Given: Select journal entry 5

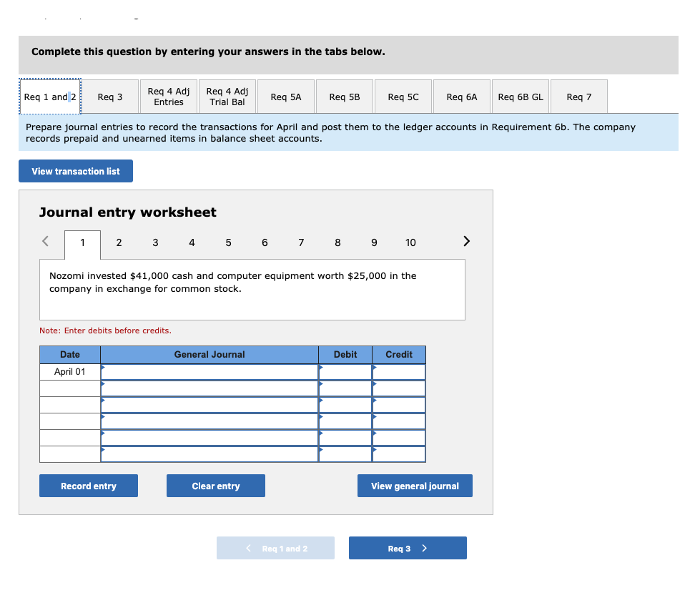Looking at the screenshot, I should 228,242.
